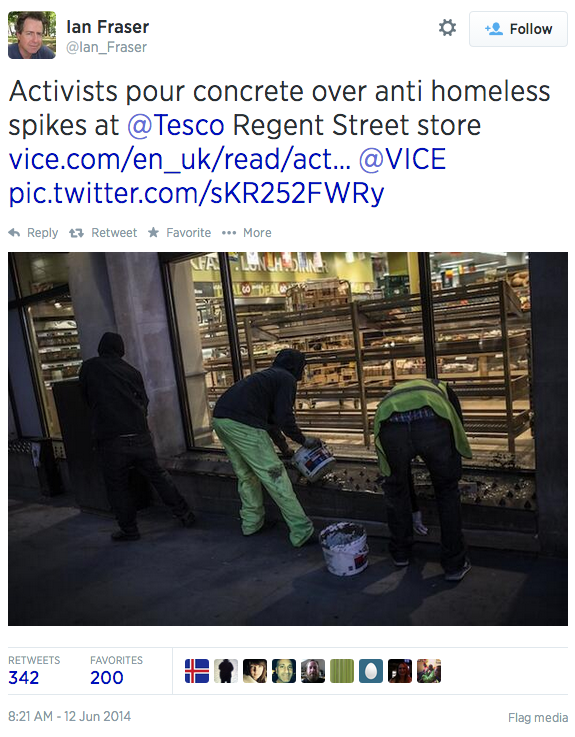This screenshot has width=575, height=737.
Task: Favorite the tweet with star
Action: 179,233
